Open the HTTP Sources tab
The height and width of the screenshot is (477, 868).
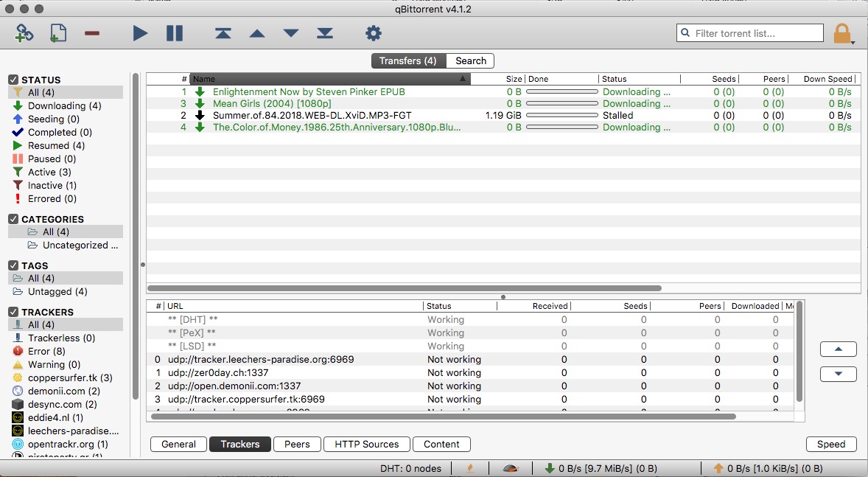(367, 445)
